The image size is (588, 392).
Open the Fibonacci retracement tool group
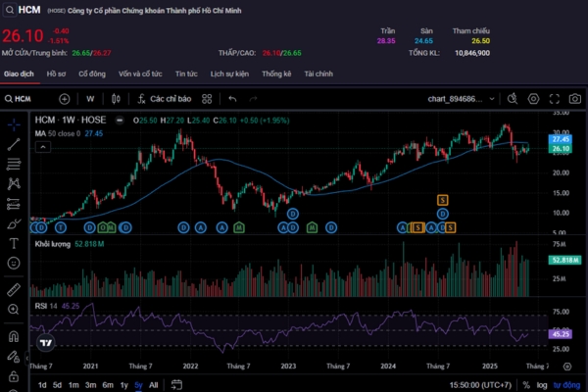14,164
